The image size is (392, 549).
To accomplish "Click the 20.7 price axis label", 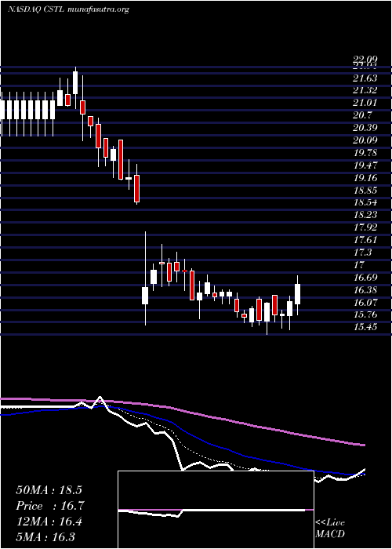I will click(x=362, y=115).
